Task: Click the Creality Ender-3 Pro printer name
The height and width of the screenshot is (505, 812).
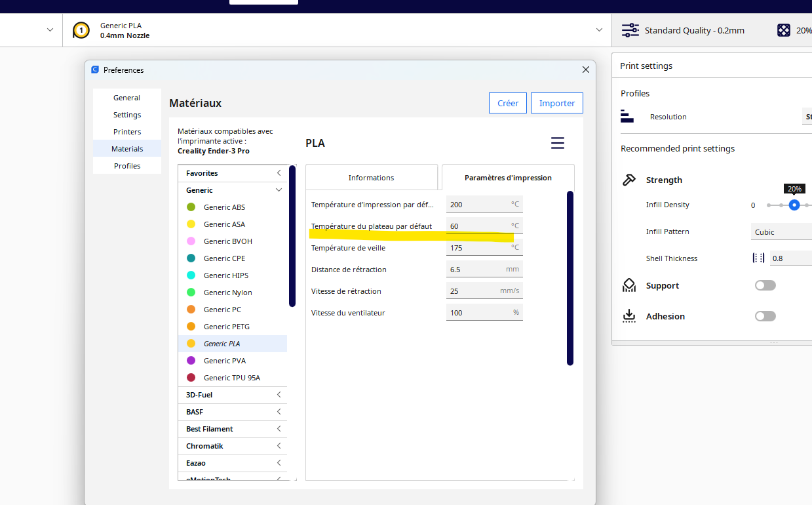Action: point(214,151)
